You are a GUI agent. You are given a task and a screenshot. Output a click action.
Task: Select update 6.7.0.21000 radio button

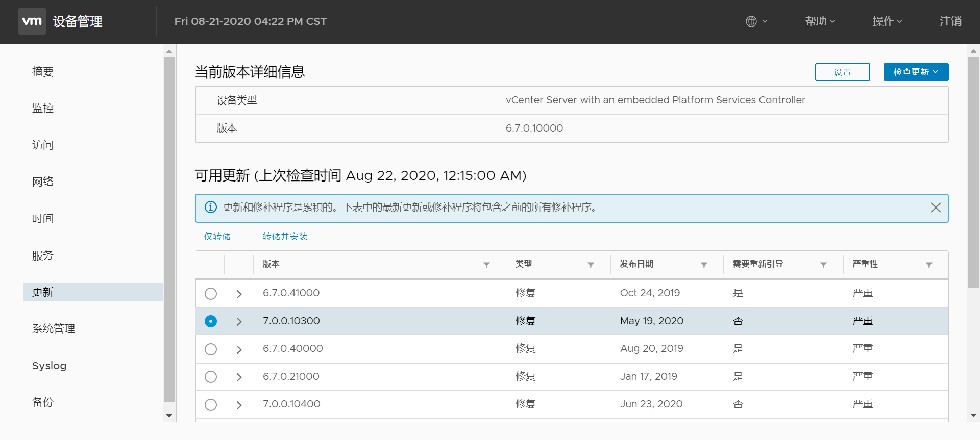(211, 377)
